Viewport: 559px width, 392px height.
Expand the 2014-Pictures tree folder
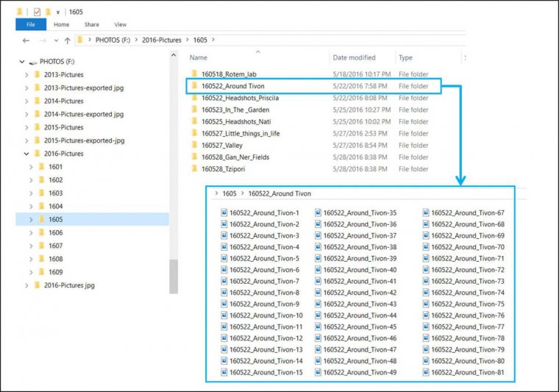coord(26,101)
